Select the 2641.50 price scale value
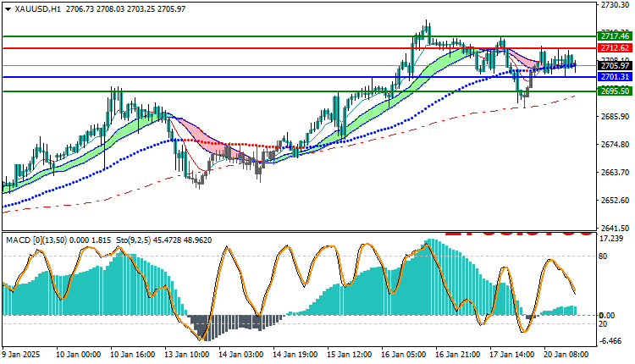Viewport: 635px width, 364px height. click(x=615, y=229)
